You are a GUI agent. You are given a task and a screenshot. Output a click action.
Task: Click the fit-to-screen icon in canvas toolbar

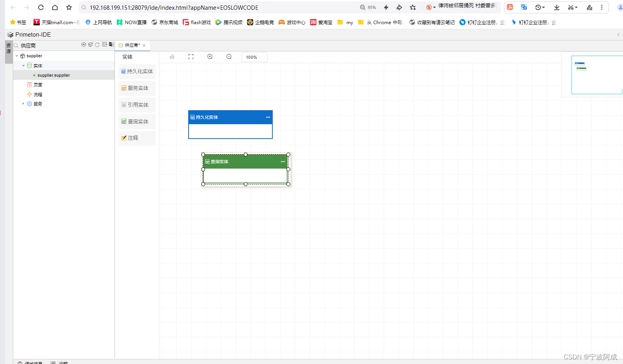[x=191, y=57]
